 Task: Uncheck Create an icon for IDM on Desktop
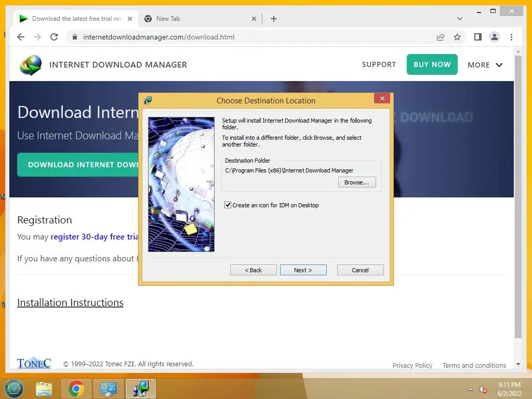[x=228, y=205]
